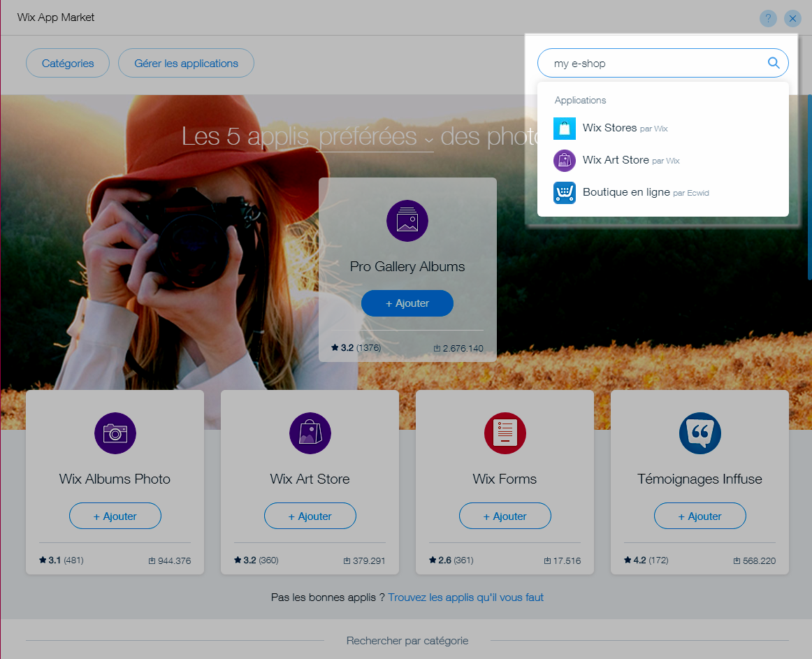Image resolution: width=812 pixels, height=659 pixels.
Task: Select Wix Stores from the search results
Action: click(x=610, y=128)
